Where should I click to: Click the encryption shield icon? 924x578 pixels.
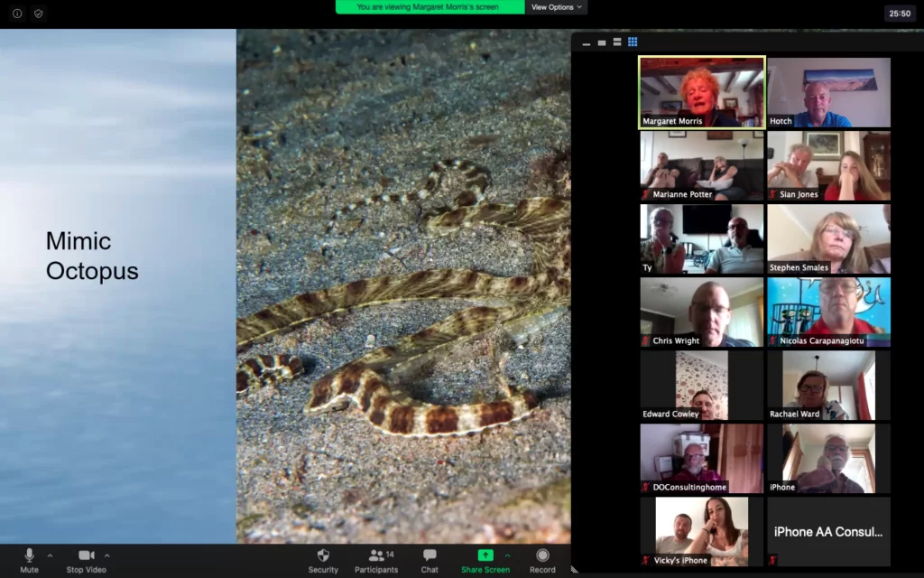click(x=38, y=13)
